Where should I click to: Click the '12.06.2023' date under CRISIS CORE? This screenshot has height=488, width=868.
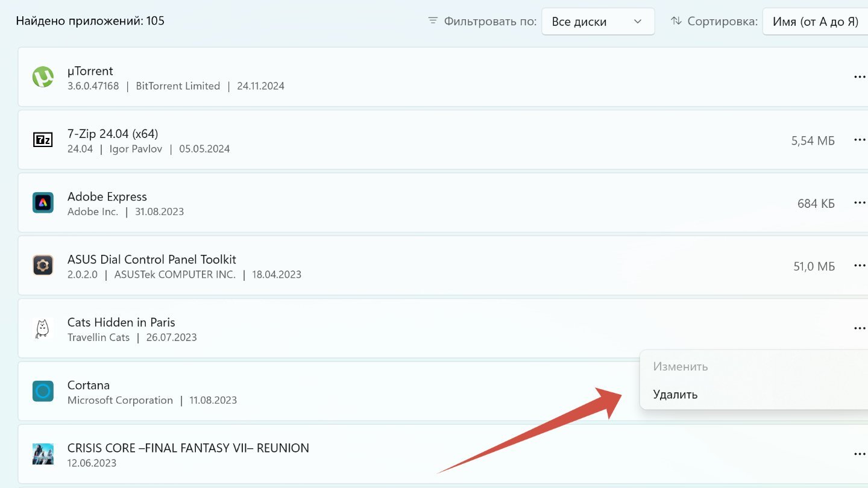pos(92,463)
